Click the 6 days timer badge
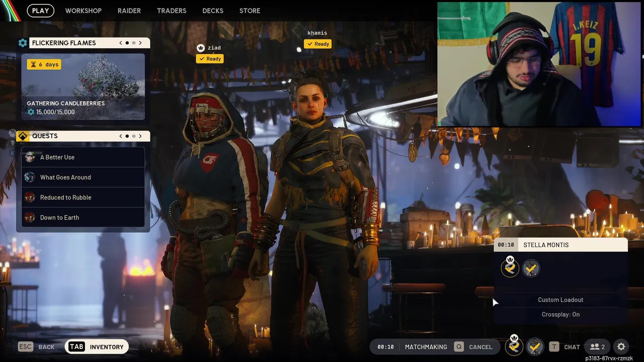The width and height of the screenshot is (644, 362). click(x=44, y=64)
